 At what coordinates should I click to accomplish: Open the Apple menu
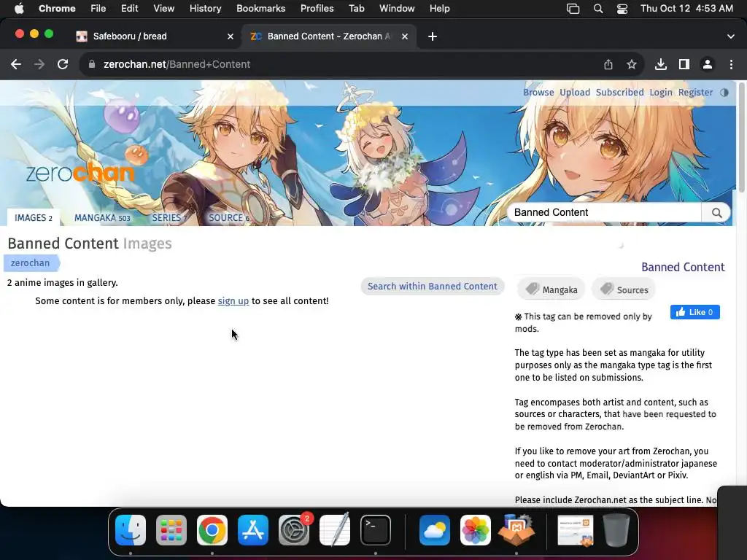(19, 9)
